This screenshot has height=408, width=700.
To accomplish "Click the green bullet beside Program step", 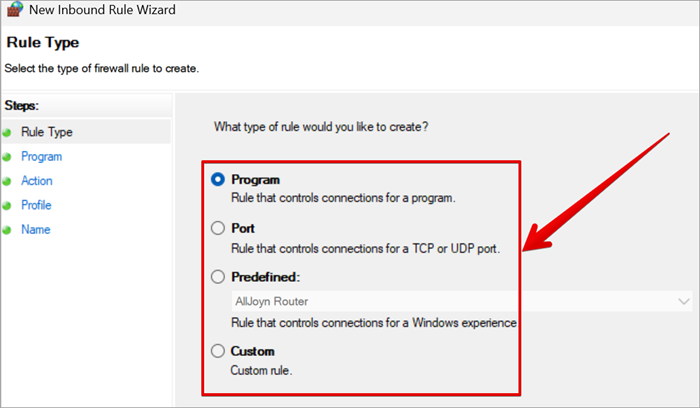I will 8,157.
